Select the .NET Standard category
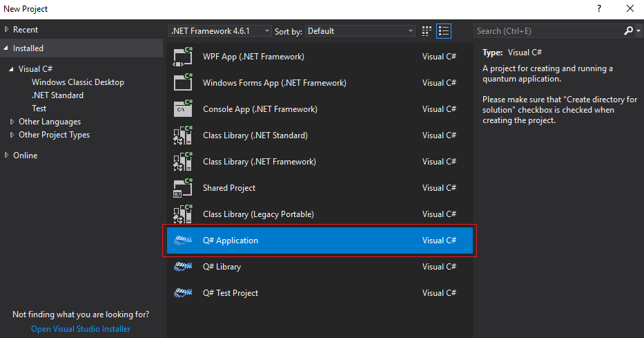 (x=57, y=95)
